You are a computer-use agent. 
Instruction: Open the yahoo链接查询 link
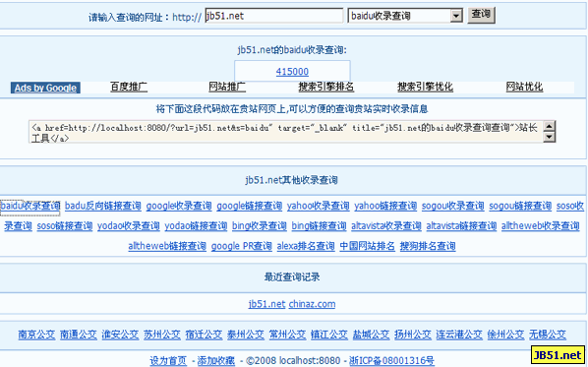(385, 206)
